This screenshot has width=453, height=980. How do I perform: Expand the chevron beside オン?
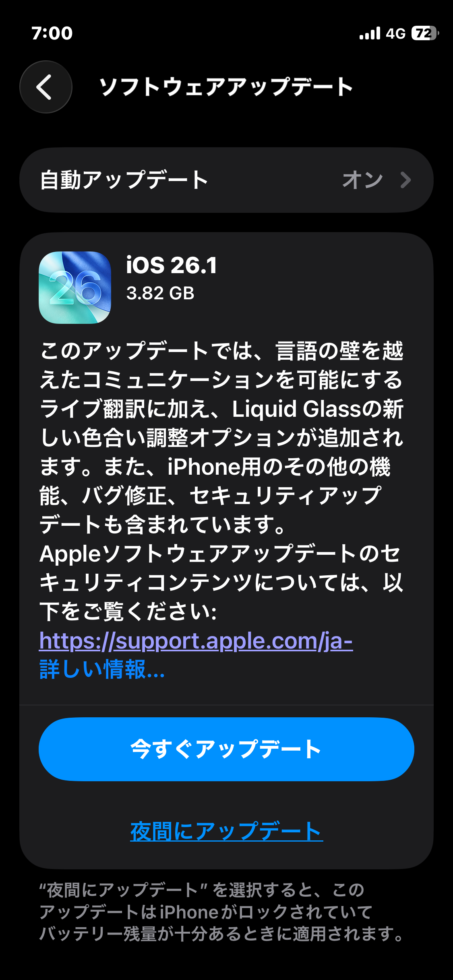tap(406, 180)
